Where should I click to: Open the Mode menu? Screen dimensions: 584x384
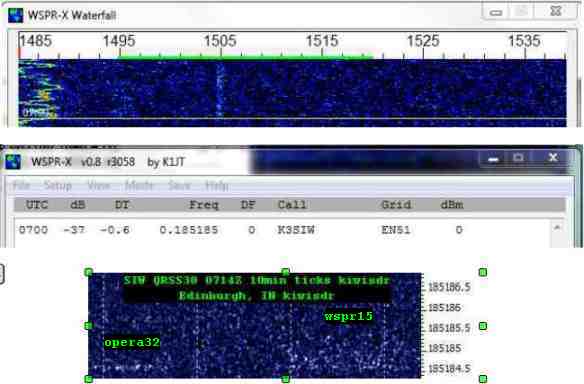tap(139, 185)
